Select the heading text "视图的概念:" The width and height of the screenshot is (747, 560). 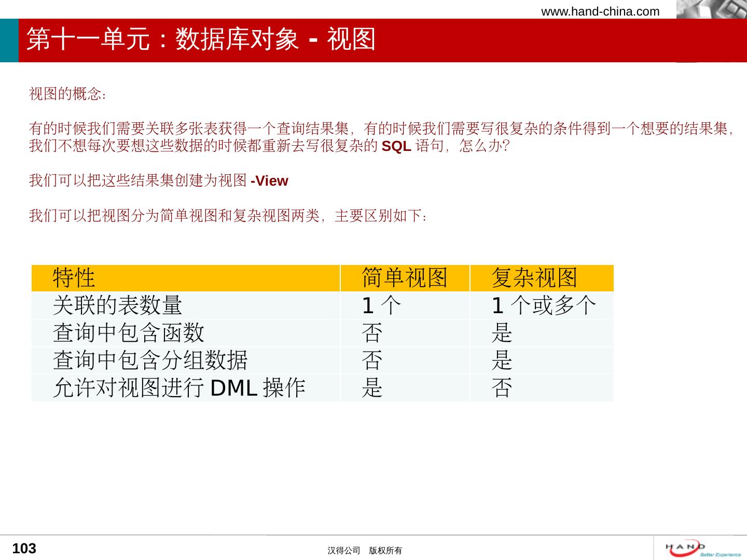(x=68, y=94)
